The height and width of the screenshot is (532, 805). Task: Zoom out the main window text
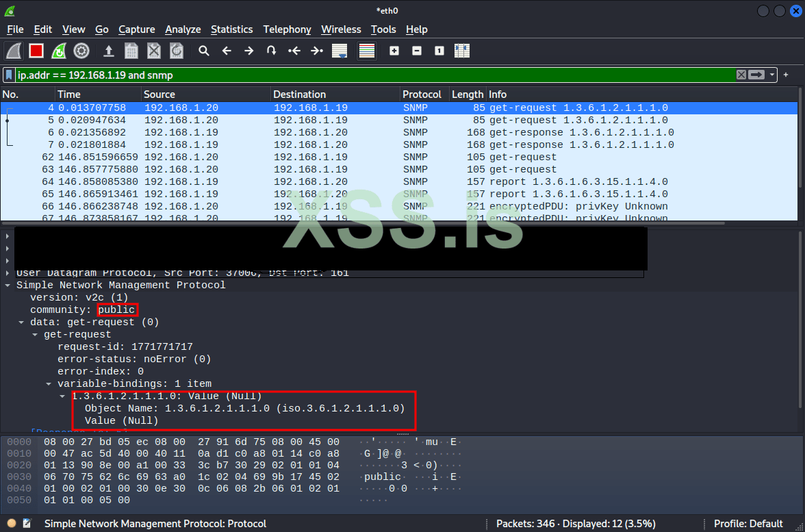(x=417, y=51)
